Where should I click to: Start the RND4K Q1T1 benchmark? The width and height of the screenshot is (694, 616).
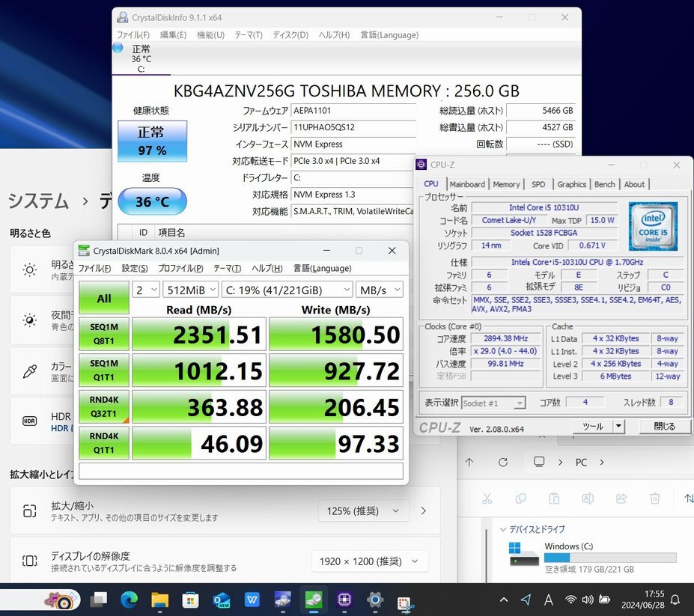click(104, 443)
